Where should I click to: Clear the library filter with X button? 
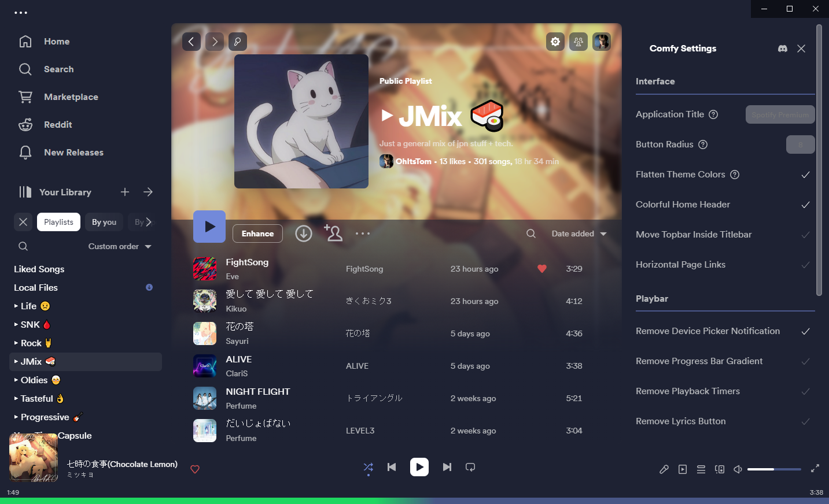coord(23,222)
